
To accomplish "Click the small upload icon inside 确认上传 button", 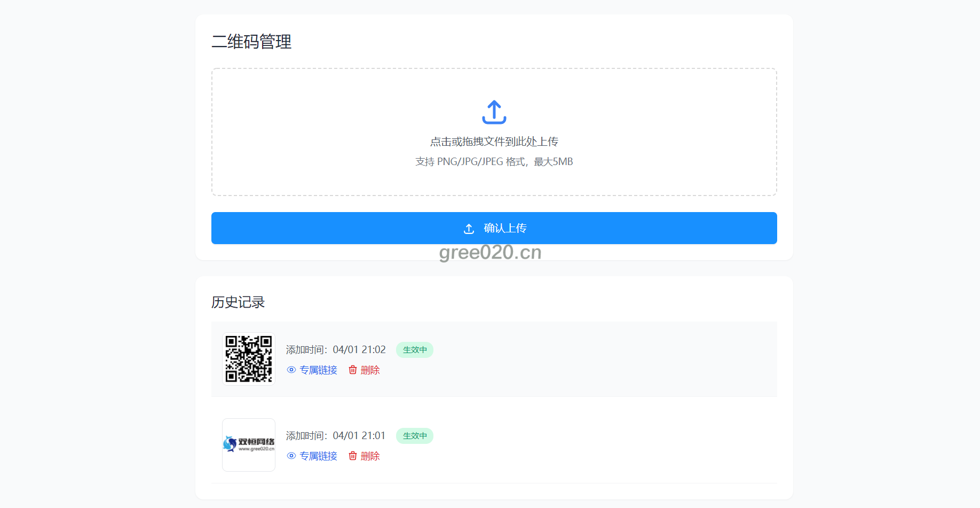I will [469, 229].
